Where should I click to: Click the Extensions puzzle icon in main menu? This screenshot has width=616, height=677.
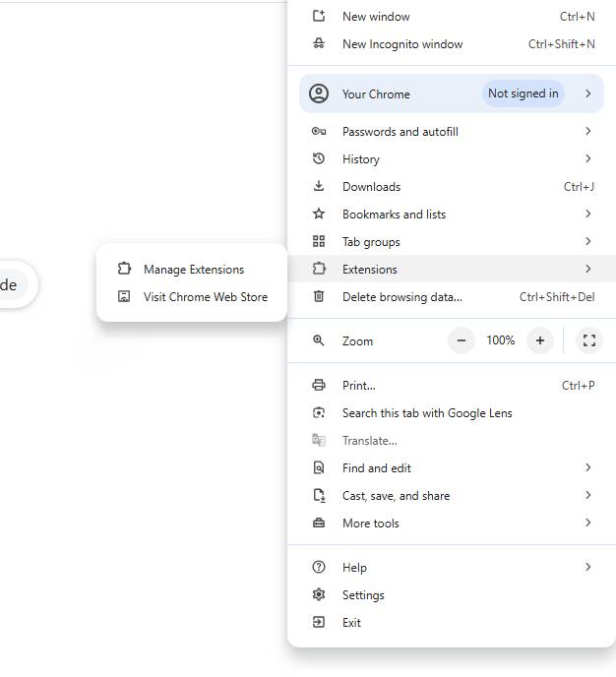tap(319, 269)
